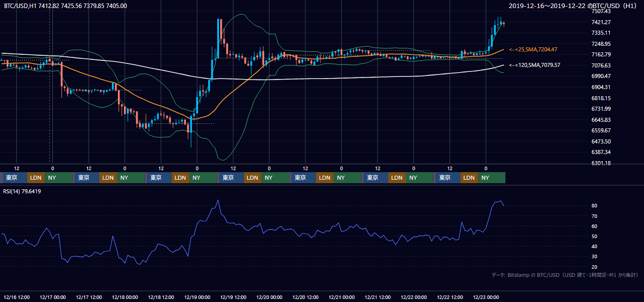Viewport: 644px width, 302px height.
Task: Click the 12/20 00:00 date label
Action: pos(269,297)
